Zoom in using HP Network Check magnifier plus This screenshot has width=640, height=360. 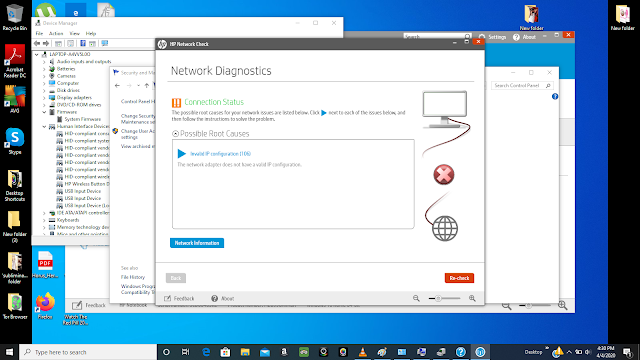click(x=472, y=298)
